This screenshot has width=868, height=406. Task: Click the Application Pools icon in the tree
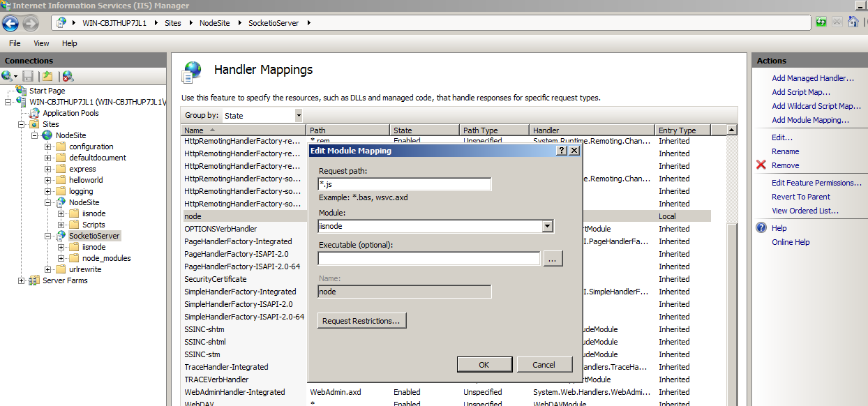point(36,113)
